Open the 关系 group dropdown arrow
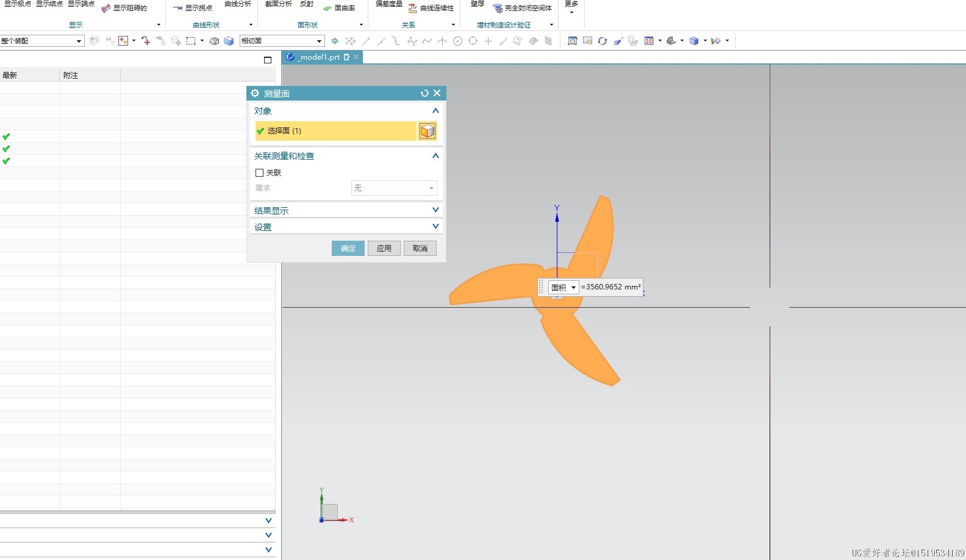 coord(453,25)
